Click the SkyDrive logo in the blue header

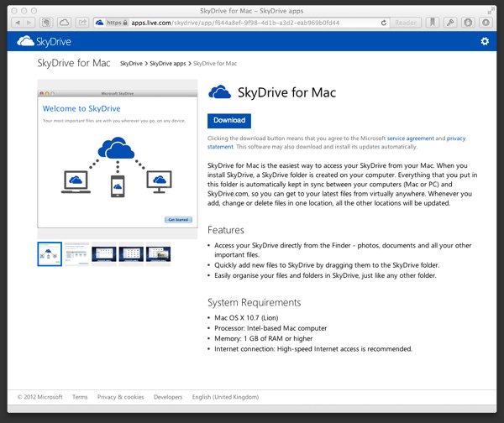(44, 41)
